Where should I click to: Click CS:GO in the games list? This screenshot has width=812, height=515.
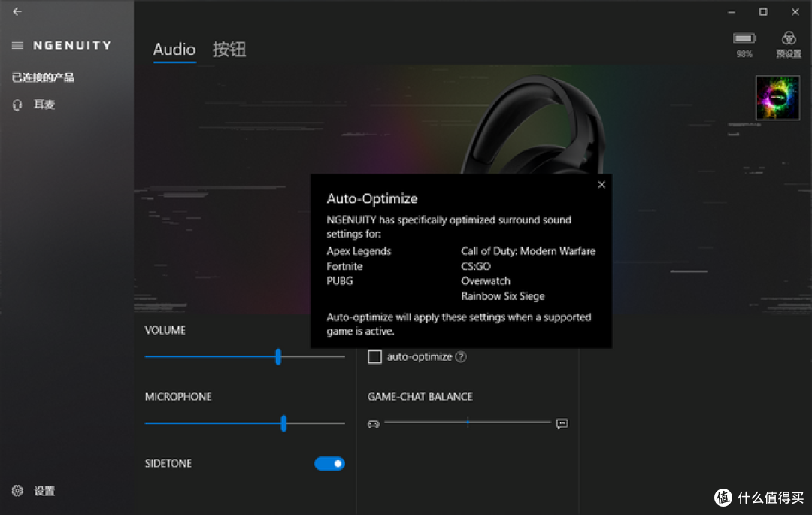(476, 266)
